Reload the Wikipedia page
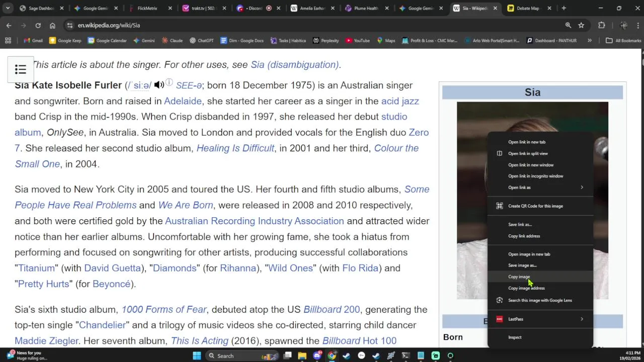This screenshot has width=644, height=362. tap(38, 25)
